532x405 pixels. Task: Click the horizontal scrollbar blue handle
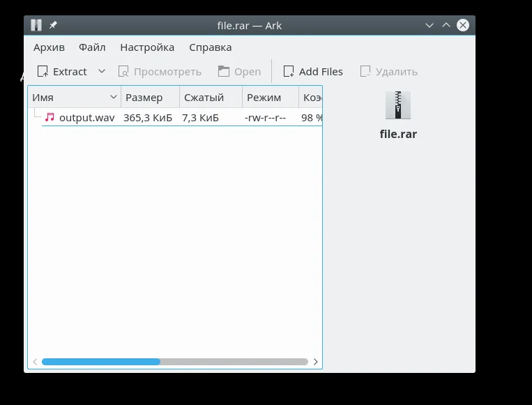[101, 362]
